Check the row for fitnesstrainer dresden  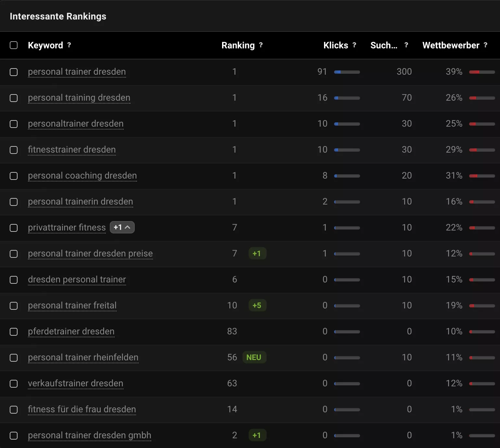pos(14,150)
